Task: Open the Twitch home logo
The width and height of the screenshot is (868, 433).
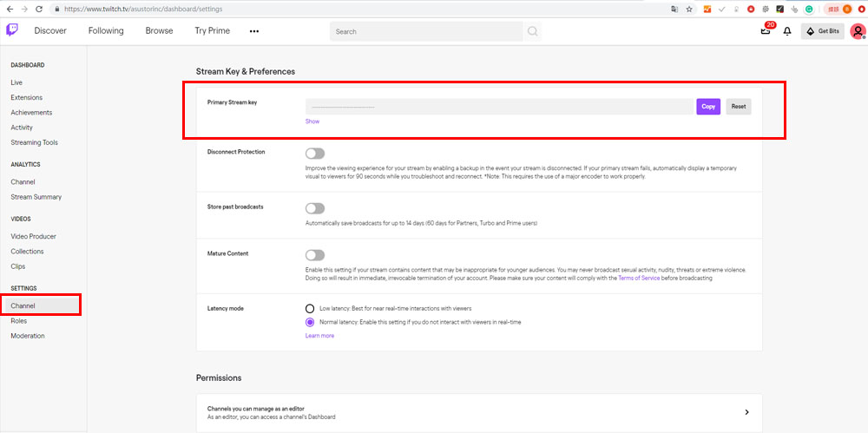Action: (11, 30)
